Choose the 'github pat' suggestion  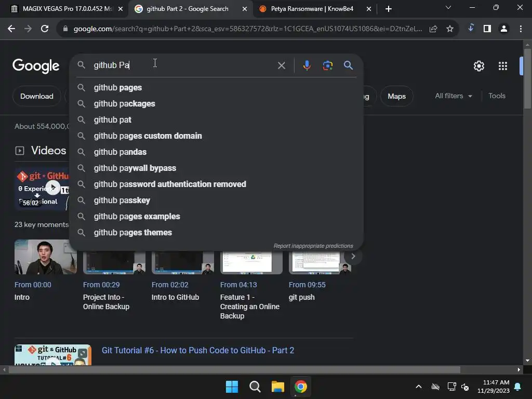tap(216, 120)
